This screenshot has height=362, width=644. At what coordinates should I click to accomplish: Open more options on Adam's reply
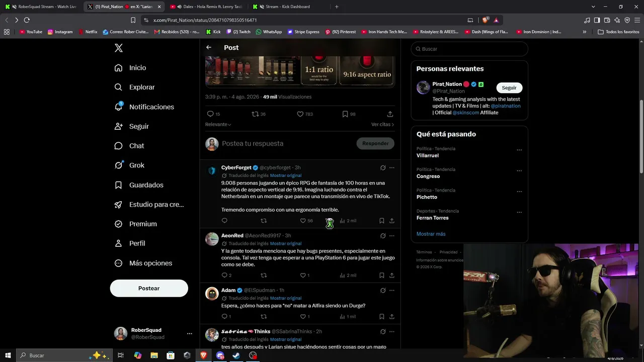392,290
